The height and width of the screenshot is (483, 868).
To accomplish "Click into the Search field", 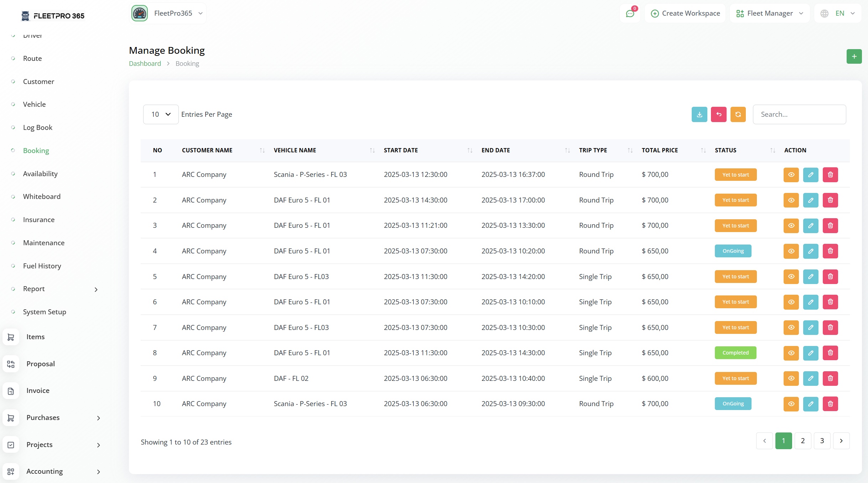I will point(799,114).
